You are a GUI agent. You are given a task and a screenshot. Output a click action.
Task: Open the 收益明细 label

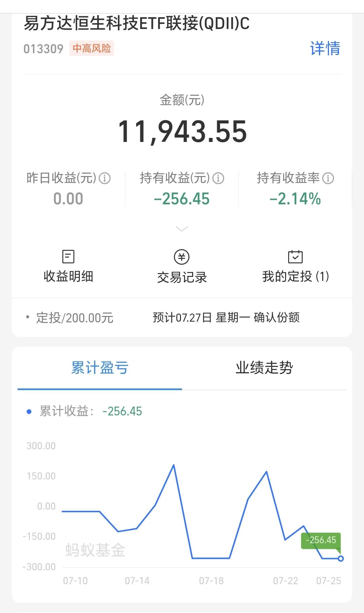[x=68, y=276]
